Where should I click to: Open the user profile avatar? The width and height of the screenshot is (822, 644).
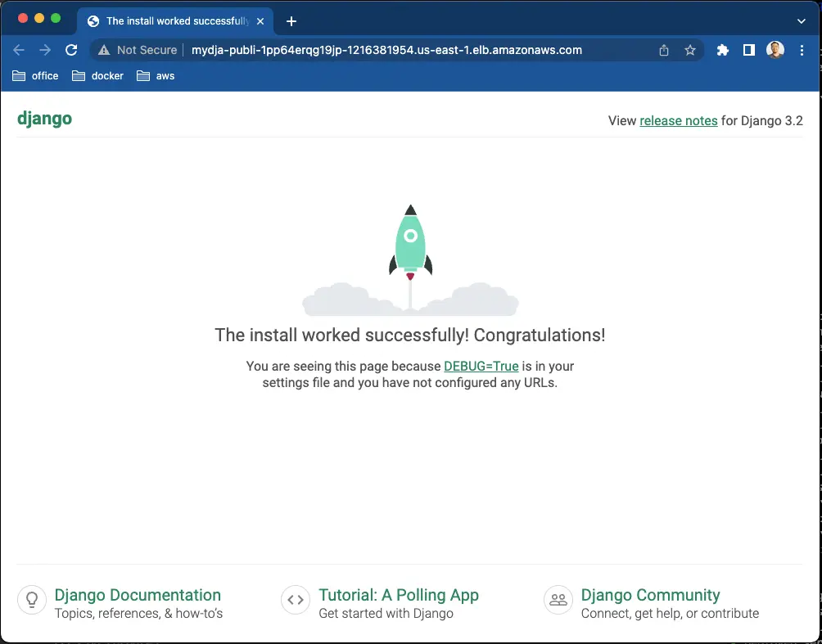click(x=775, y=50)
